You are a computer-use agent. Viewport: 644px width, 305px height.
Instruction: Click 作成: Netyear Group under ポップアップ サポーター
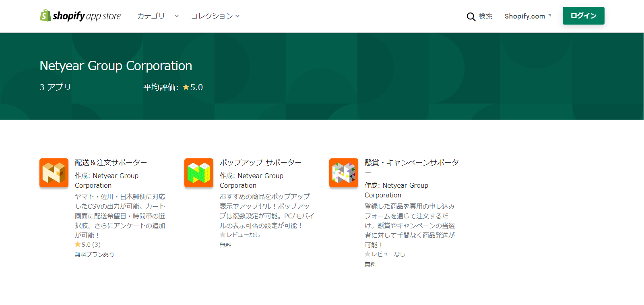pyautogui.click(x=252, y=181)
